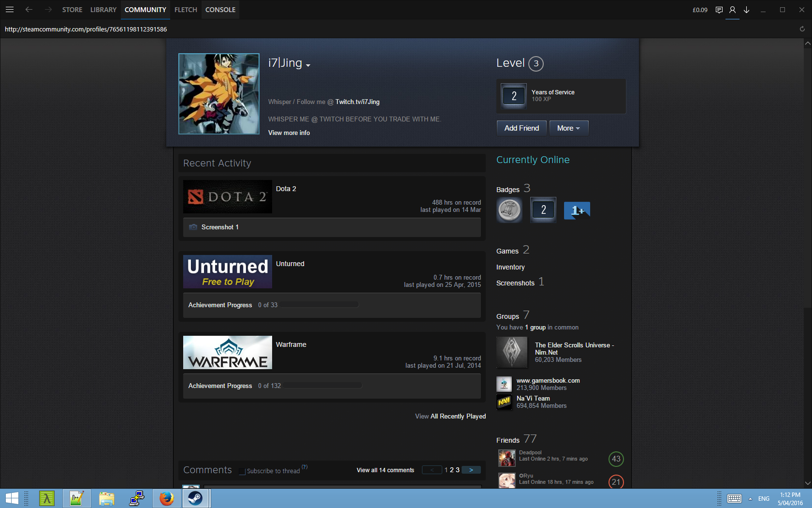This screenshot has width=812, height=508.
Task: Expand View more info on profile
Action: coord(289,133)
